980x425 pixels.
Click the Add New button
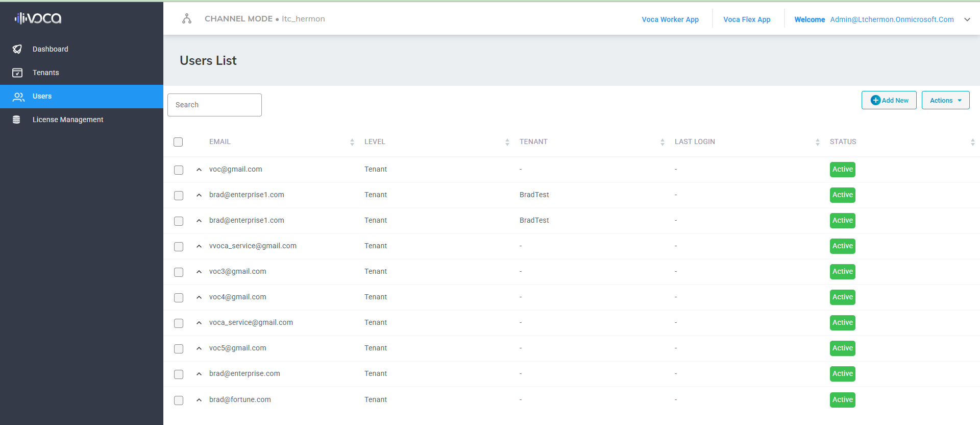tap(889, 100)
